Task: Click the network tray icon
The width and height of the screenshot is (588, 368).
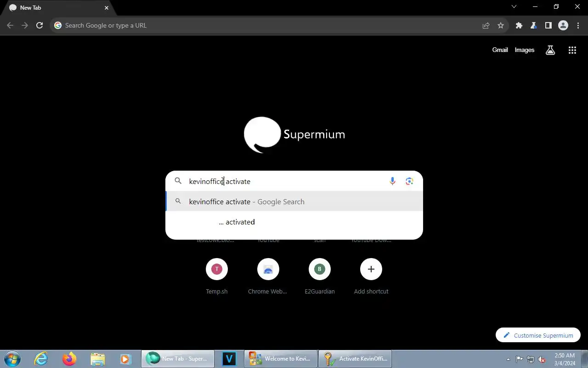Action: coord(531,359)
